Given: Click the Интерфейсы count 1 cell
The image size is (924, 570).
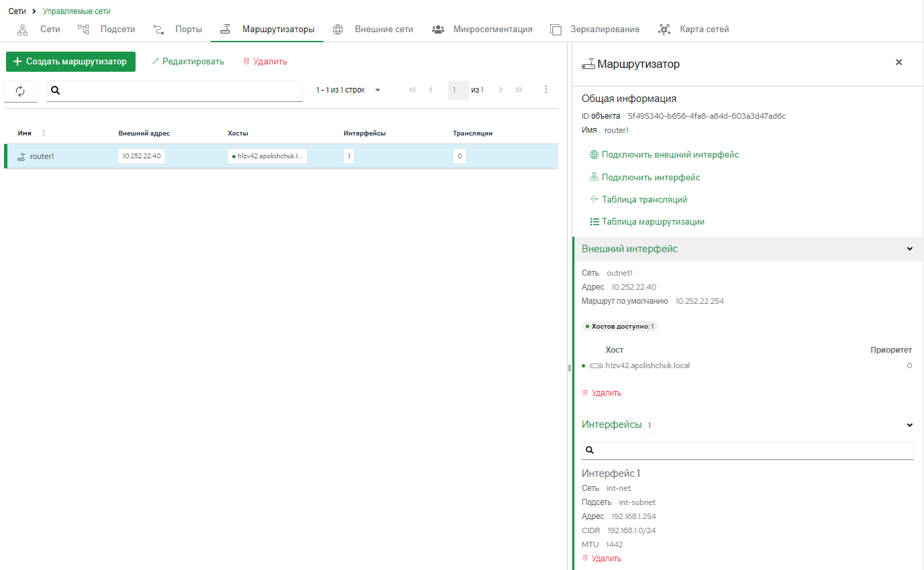Looking at the screenshot, I should point(349,156).
